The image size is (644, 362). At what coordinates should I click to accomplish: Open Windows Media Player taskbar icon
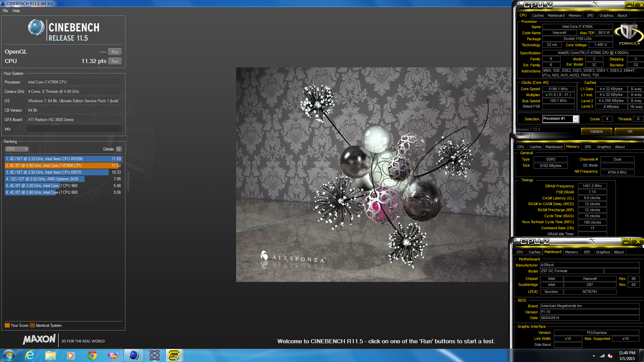71,355
